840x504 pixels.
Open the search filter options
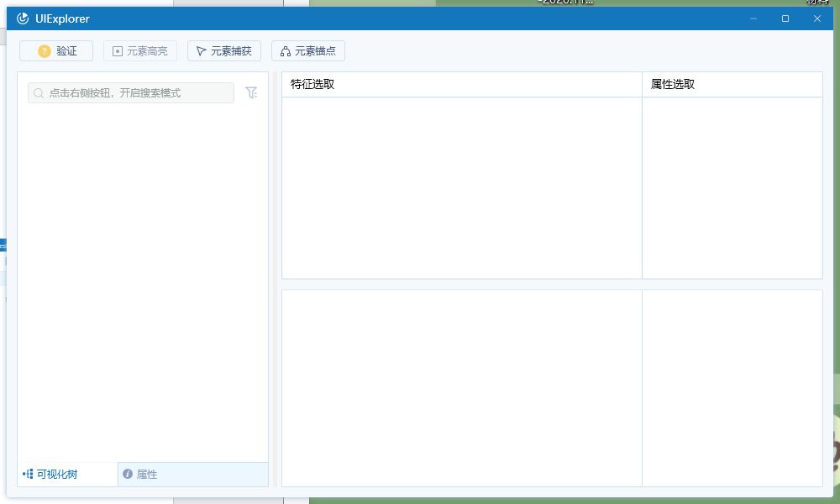coord(251,92)
